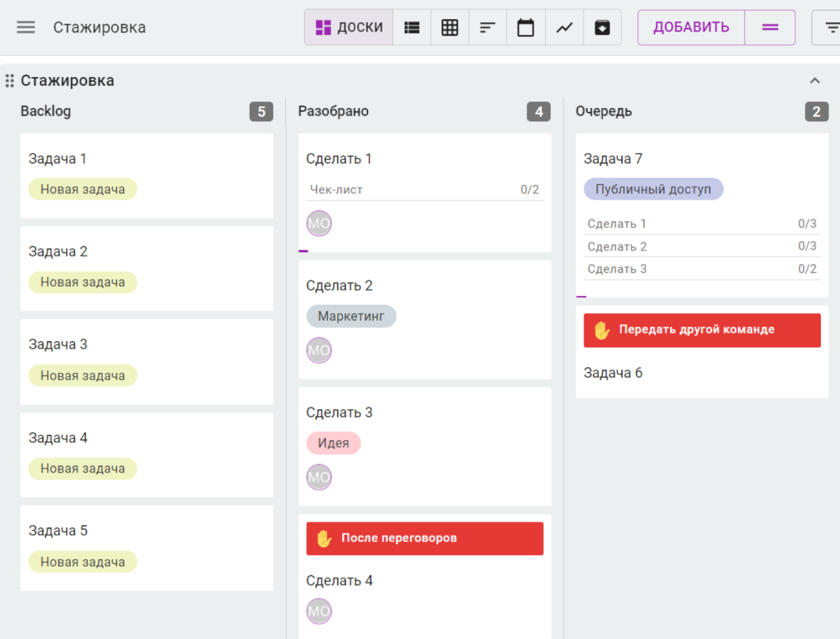Click the ДОБАВИТЬ button

click(x=691, y=27)
